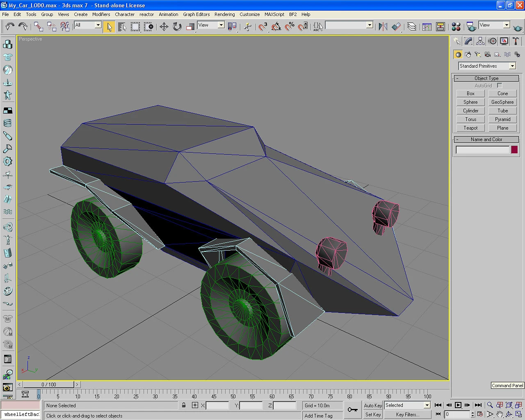Screen dimensions: 525x420
Task: Collapse the Object Type rollout
Action: pyautogui.click(x=486, y=78)
